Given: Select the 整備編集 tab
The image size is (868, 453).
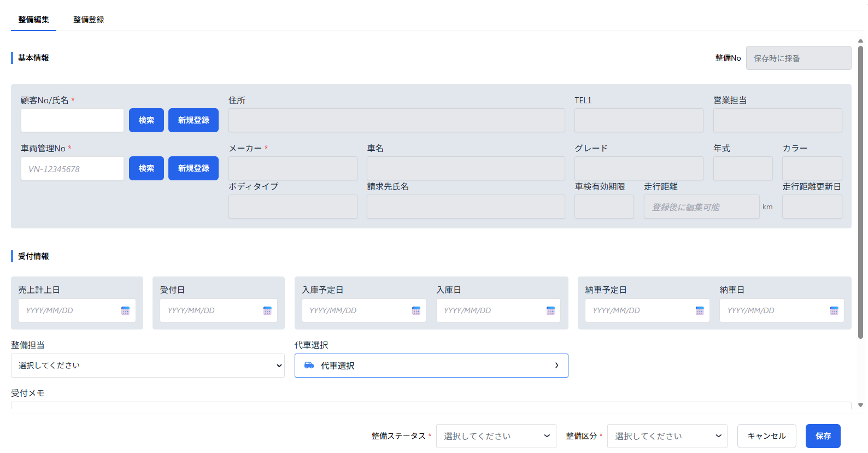Looking at the screenshot, I should click(x=33, y=20).
